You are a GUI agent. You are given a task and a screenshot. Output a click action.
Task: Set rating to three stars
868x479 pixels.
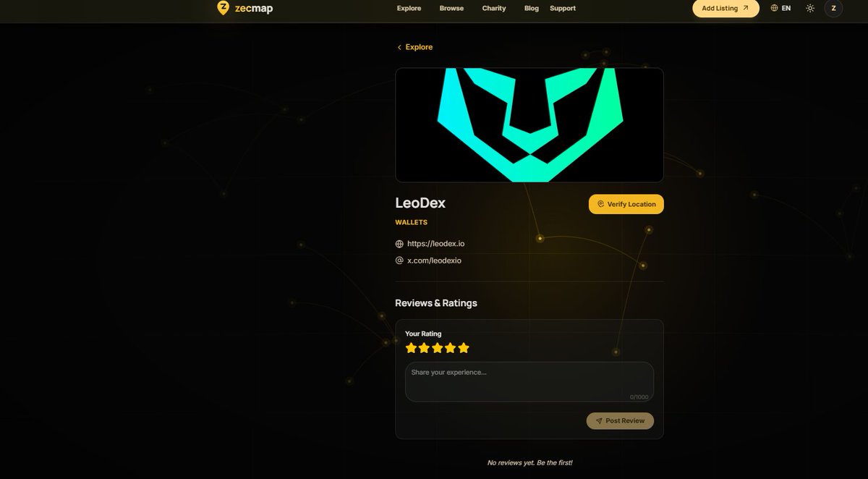(x=437, y=348)
